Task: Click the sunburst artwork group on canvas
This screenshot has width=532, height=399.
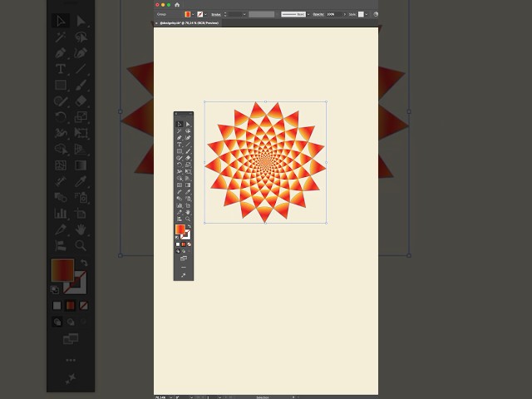Action: (265, 162)
